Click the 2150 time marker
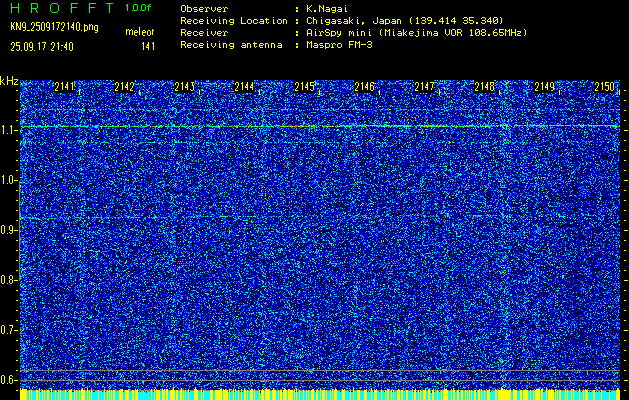Image resolution: width=629 pixels, height=400 pixels. point(605,87)
